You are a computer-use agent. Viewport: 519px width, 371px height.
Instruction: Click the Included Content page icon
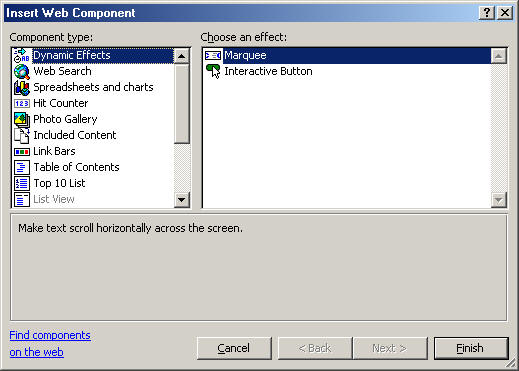click(x=22, y=135)
